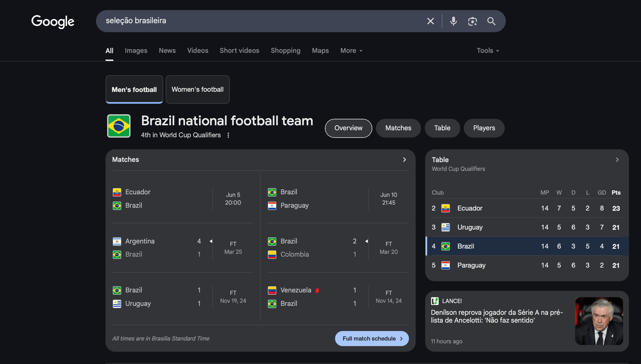Click the search input field
Screen dimensions: 641x364
(260, 21)
